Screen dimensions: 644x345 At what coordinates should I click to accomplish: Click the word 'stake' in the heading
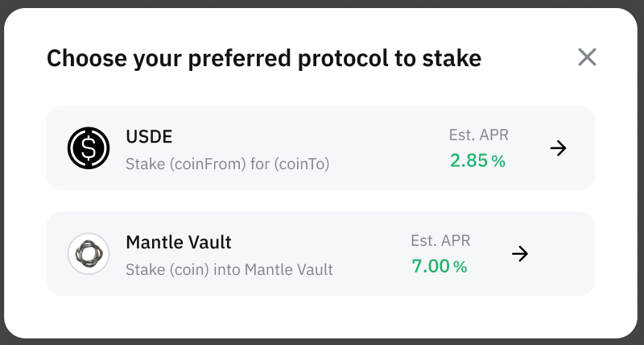tap(452, 58)
